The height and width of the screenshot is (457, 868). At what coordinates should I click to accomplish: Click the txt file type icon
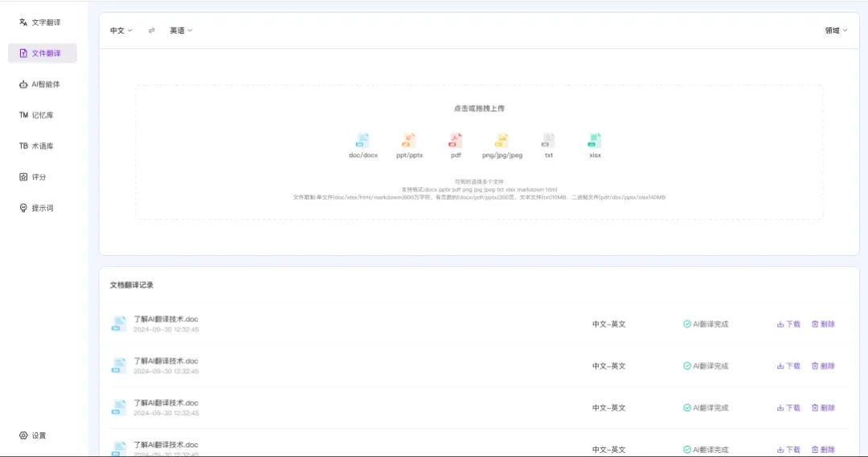point(548,141)
